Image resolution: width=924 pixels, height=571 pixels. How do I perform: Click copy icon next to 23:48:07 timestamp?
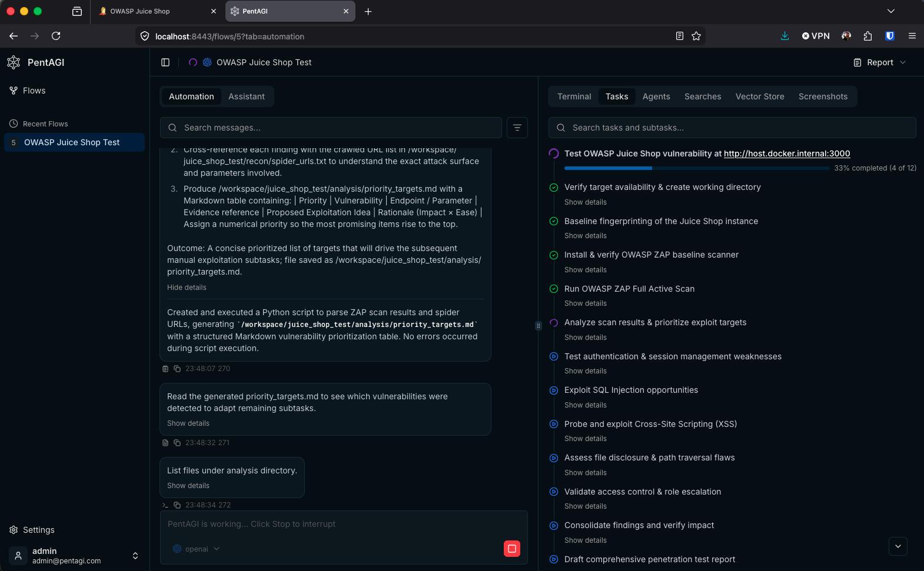177,369
